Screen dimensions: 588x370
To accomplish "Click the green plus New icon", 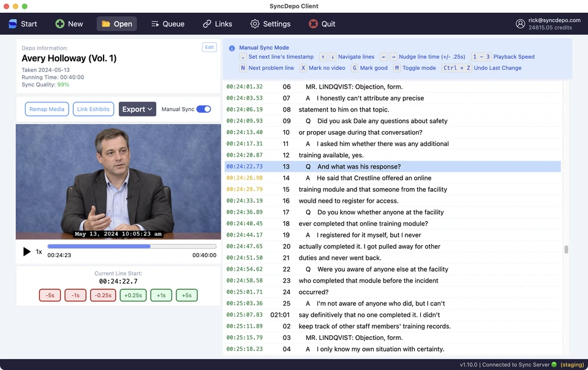I will [59, 24].
